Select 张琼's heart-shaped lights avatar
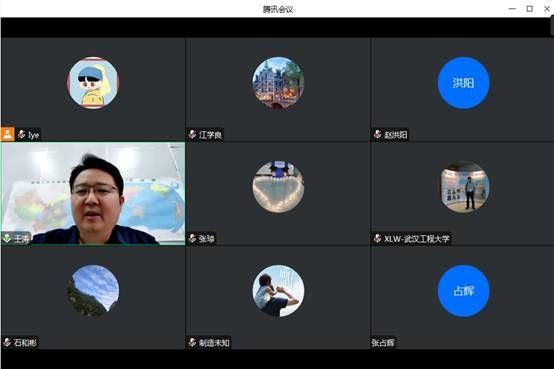Image resolution: width=554 pixels, height=369 pixels. coord(278,187)
